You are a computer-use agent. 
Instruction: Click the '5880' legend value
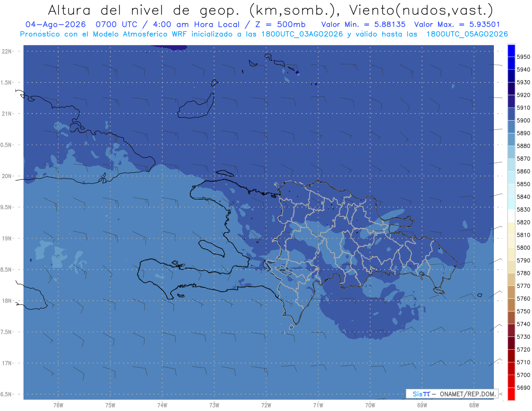pyautogui.click(x=523, y=146)
